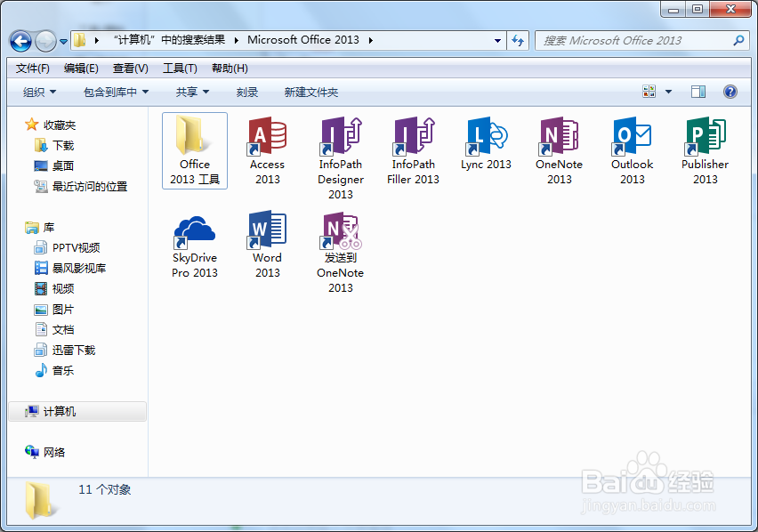Open the 文档 library
This screenshot has width=758, height=532.
[x=54, y=329]
